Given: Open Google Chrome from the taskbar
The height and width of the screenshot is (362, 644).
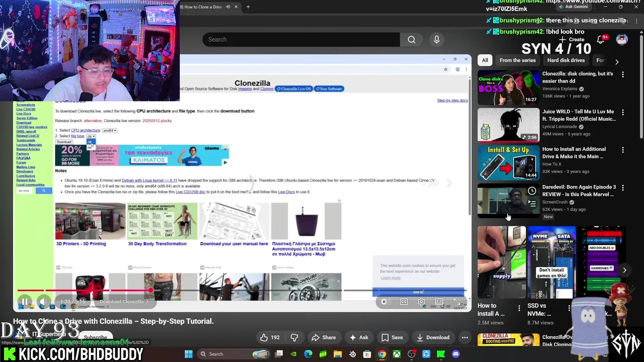Looking at the screenshot, I should 382,354.
